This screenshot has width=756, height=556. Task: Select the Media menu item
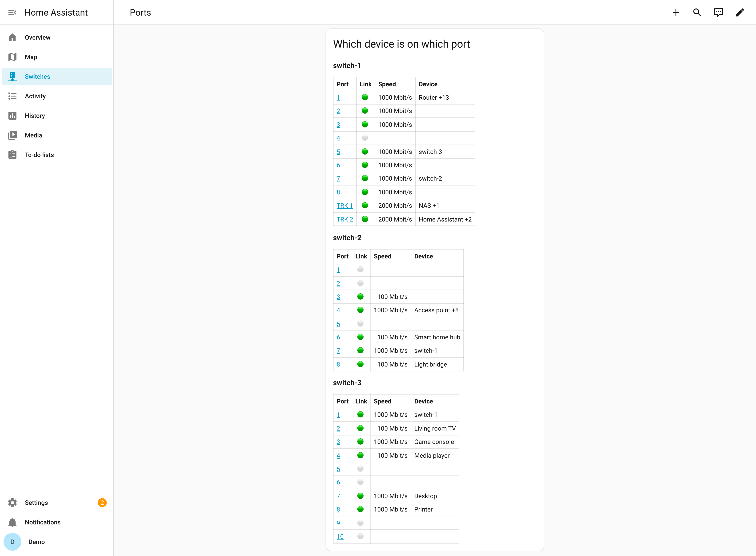pyautogui.click(x=57, y=135)
